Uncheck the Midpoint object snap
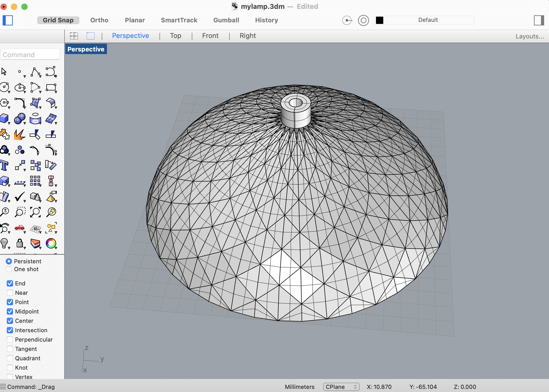Image resolution: width=549 pixels, height=392 pixels. (x=10, y=311)
